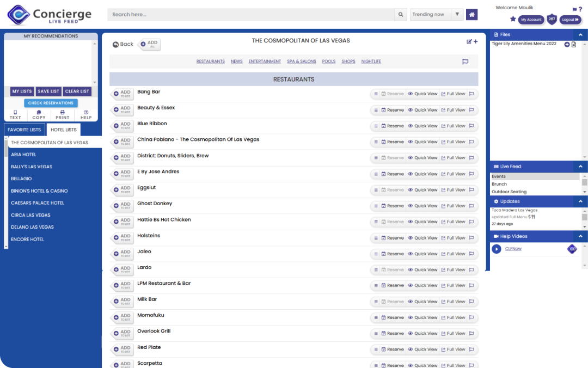The image size is (588, 368).
Task: Open Quick View for Milk Bar
Action: [x=422, y=302]
